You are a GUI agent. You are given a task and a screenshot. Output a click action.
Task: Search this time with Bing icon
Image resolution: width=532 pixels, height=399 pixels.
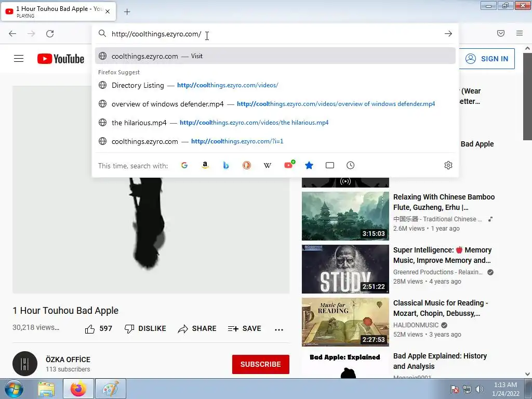(x=226, y=165)
